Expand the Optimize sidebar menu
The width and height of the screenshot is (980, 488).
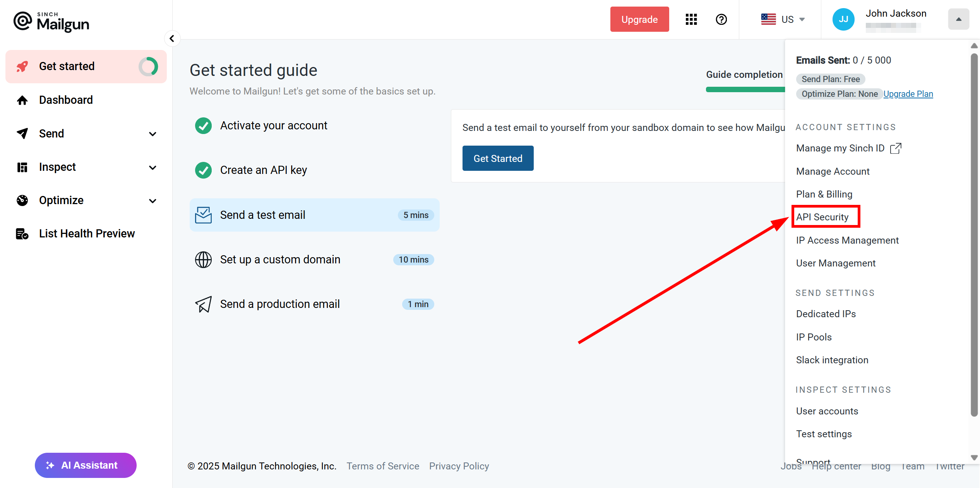[x=153, y=201]
